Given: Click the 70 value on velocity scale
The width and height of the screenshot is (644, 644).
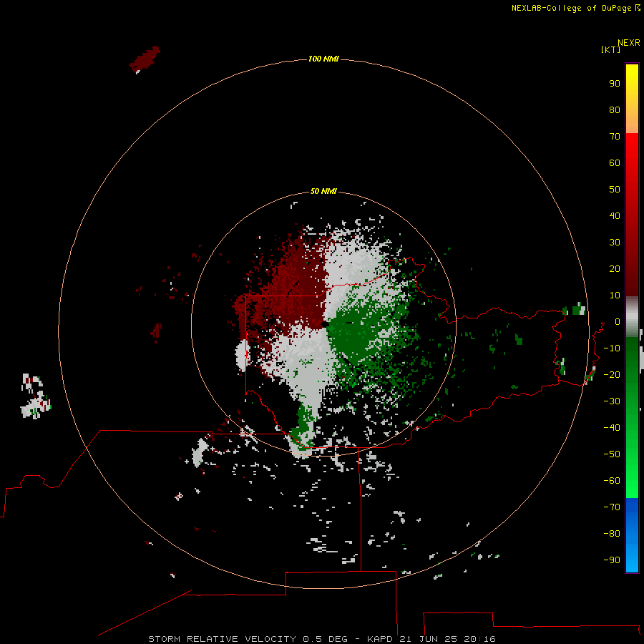Looking at the screenshot, I should pyautogui.click(x=615, y=137).
